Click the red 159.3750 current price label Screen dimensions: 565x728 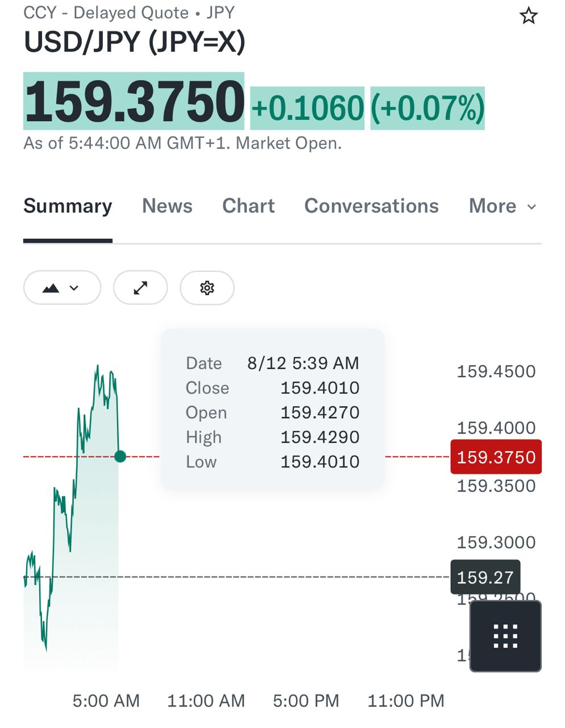click(x=496, y=457)
